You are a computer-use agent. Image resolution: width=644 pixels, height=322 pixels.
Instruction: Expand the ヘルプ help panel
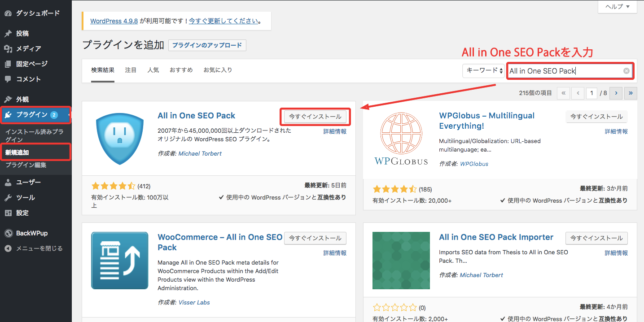[x=618, y=7]
